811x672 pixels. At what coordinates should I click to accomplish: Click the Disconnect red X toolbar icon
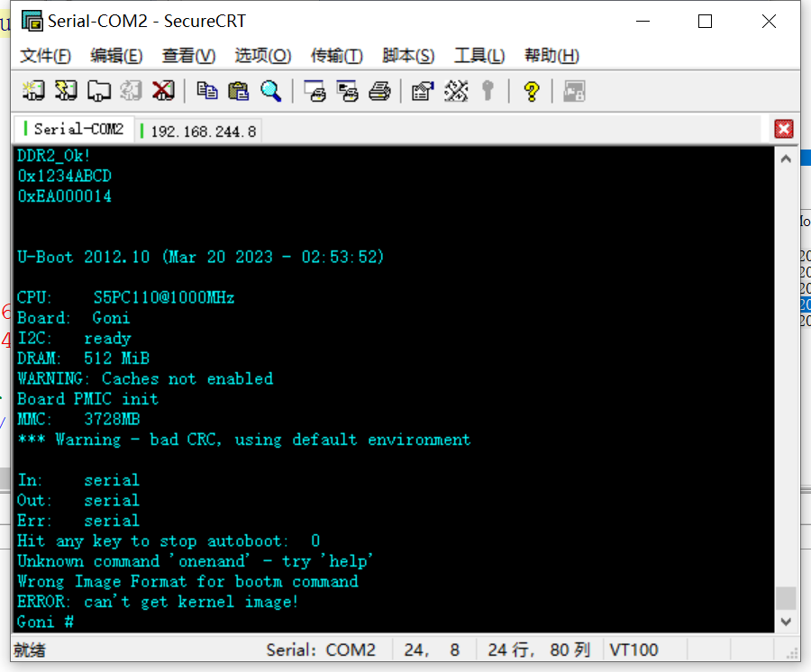163,91
